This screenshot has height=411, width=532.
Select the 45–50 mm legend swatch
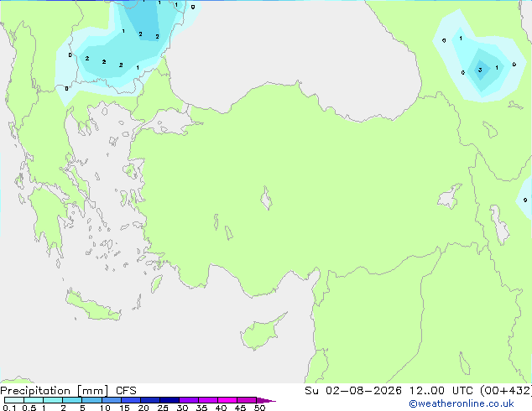click(x=247, y=400)
